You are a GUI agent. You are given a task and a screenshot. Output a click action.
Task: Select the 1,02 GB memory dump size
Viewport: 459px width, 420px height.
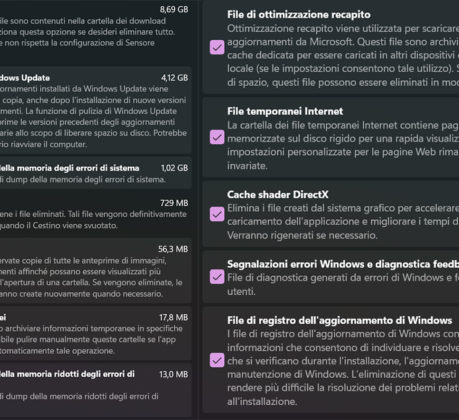tap(174, 168)
